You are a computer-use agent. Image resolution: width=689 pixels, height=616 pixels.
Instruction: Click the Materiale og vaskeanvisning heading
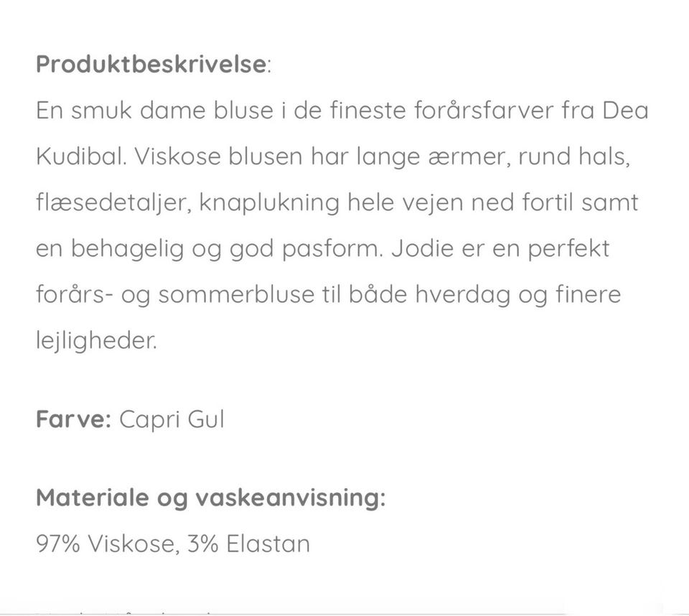210,498
